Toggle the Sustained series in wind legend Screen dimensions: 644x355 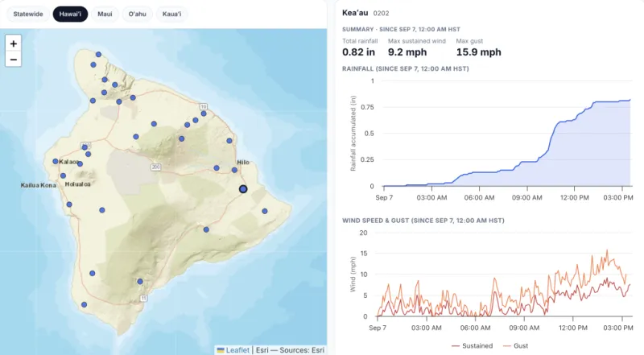472,346
